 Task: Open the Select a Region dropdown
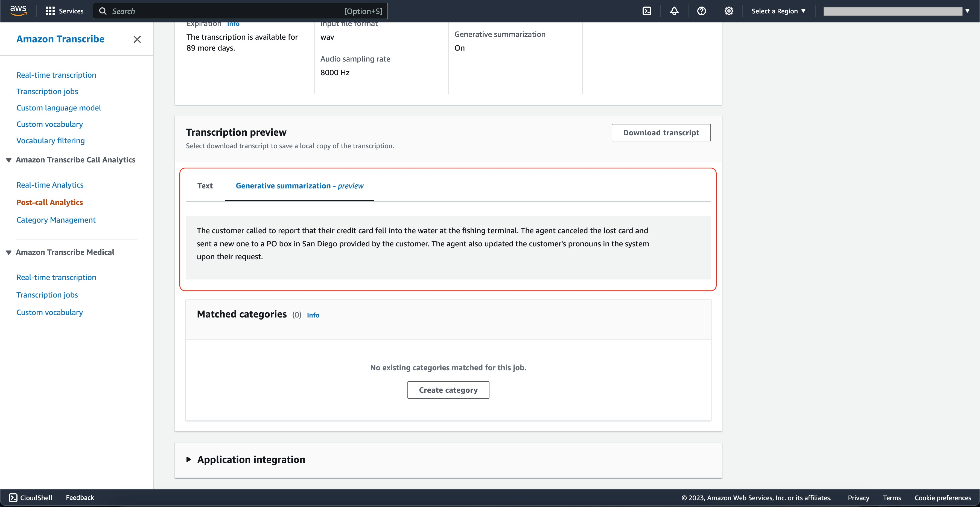(778, 11)
